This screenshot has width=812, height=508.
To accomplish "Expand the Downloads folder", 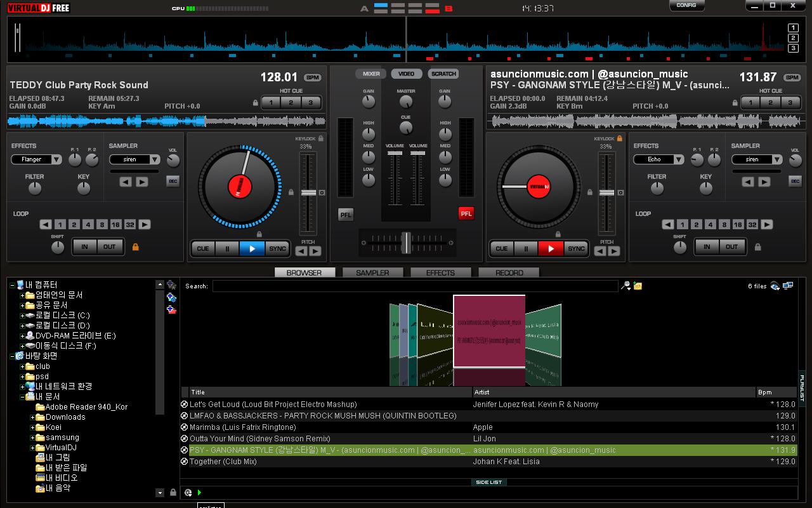I will (x=32, y=417).
